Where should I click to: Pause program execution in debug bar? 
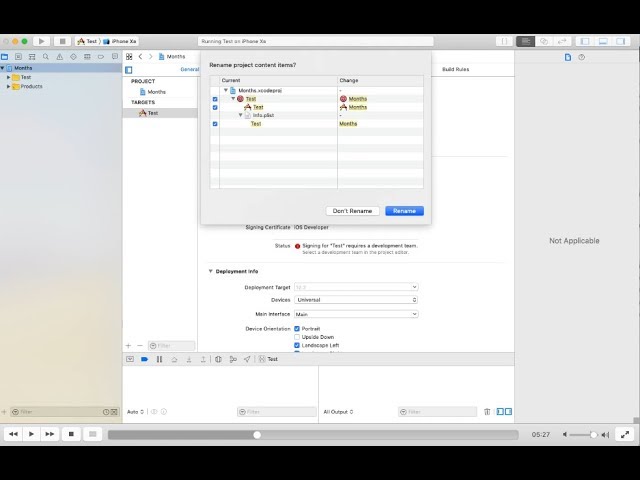point(159,359)
